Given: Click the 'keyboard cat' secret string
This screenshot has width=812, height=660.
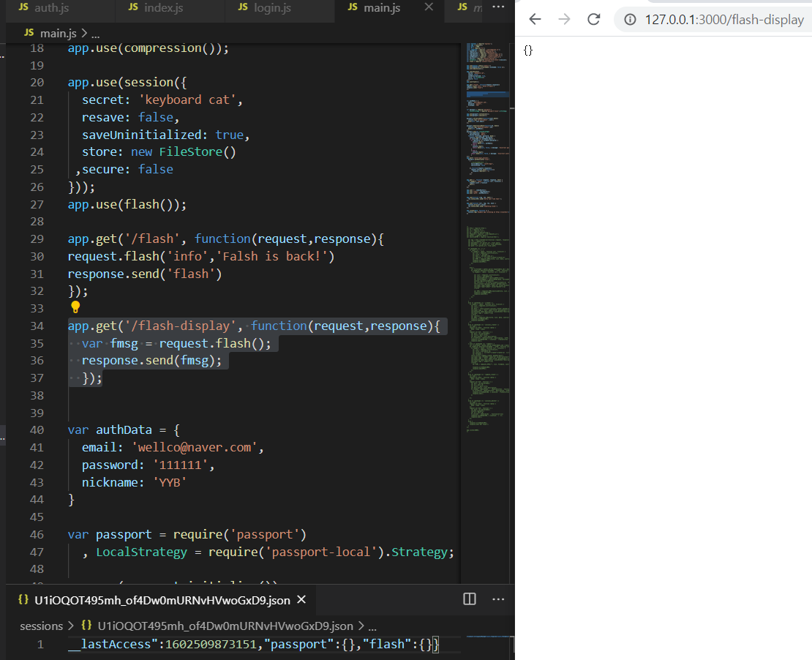Looking at the screenshot, I should coord(187,100).
